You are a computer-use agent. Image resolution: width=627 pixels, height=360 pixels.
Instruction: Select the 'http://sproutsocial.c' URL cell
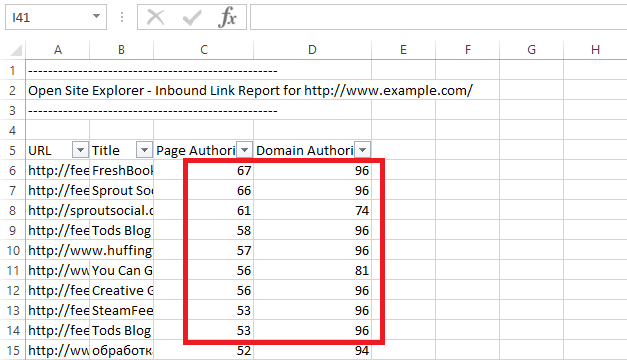[x=90, y=210]
